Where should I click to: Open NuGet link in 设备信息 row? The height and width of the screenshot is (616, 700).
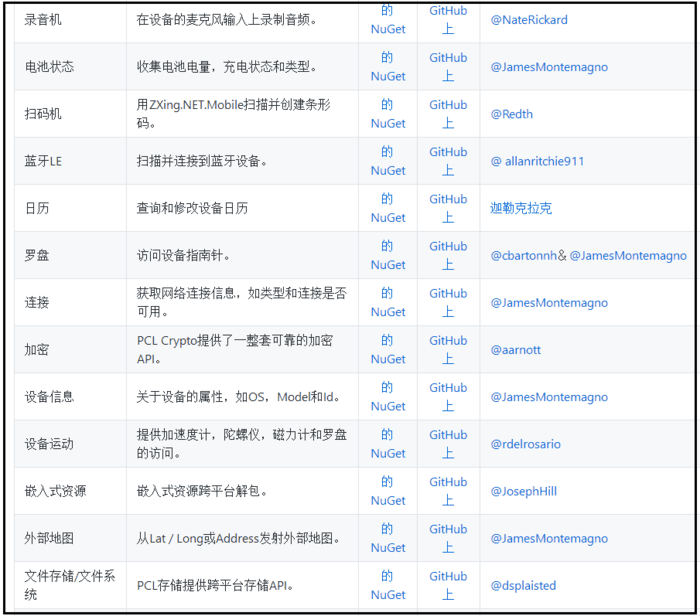click(x=388, y=397)
